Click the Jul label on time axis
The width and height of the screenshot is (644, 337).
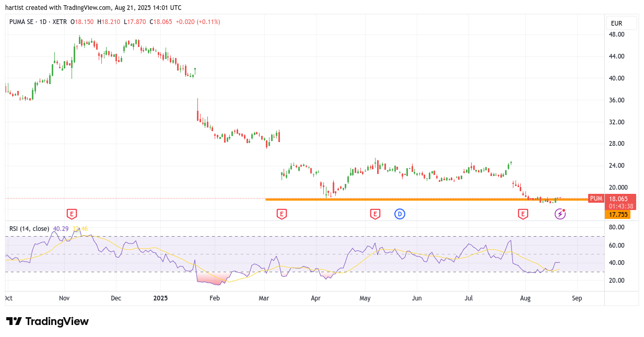point(469,298)
